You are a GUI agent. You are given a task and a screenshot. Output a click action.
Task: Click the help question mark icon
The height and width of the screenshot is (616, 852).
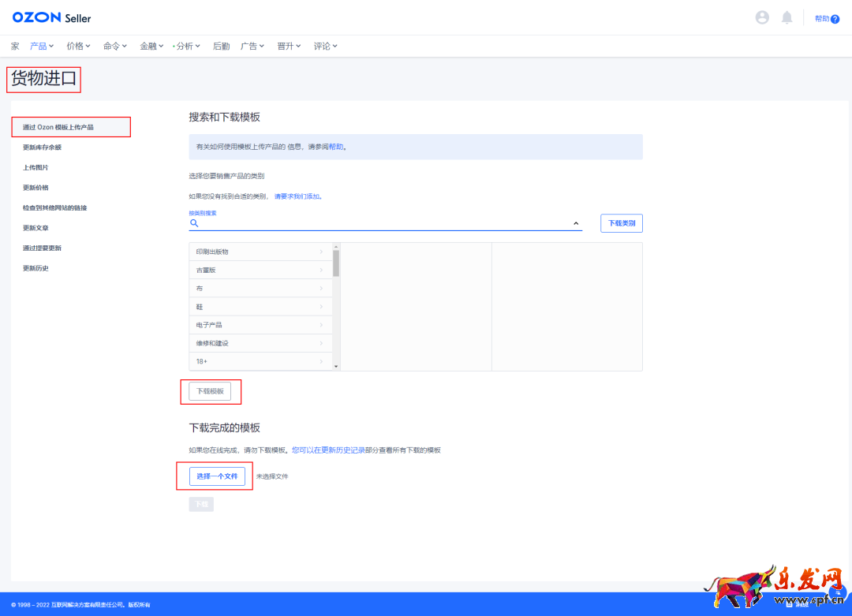point(835,19)
